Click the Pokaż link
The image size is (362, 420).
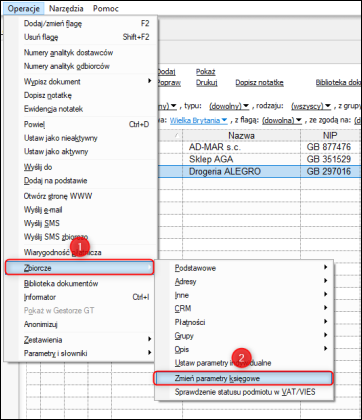(205, 72)
